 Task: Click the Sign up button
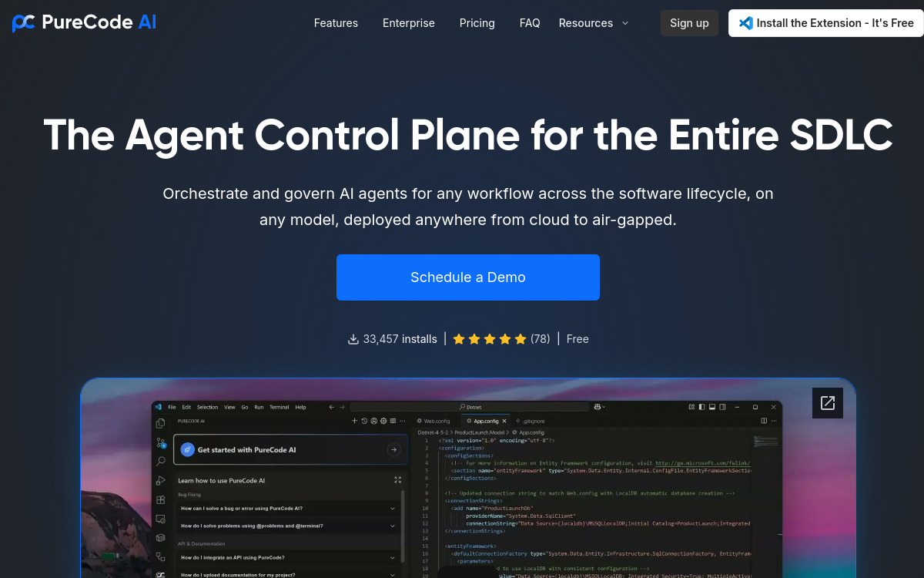point(689,23)
